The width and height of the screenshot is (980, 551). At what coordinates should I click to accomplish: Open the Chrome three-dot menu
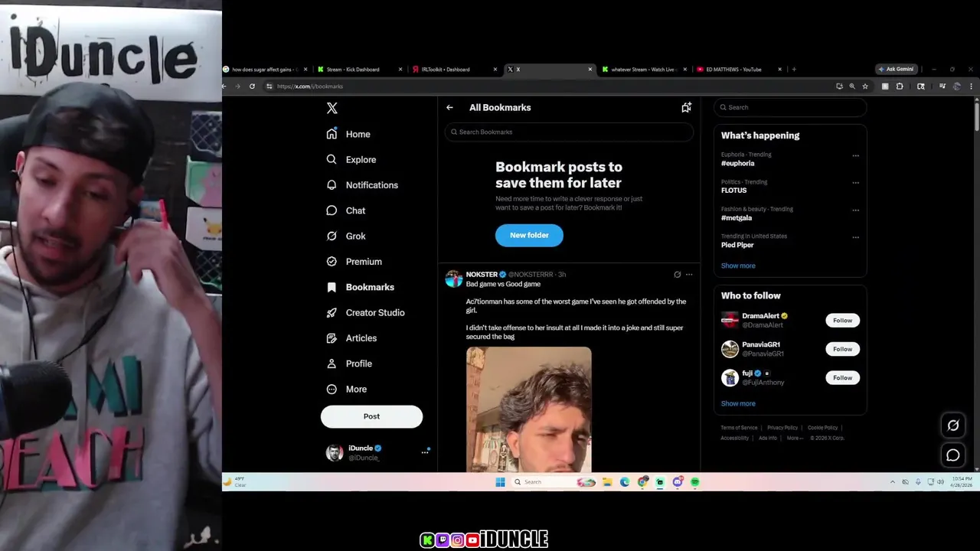(x=972, y=86)
